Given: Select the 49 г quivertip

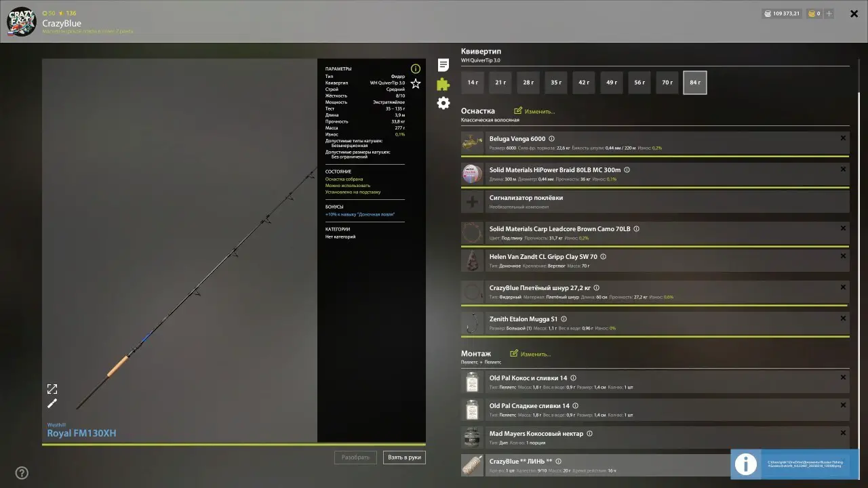Looking at the screenshot, I should (612, 83).
